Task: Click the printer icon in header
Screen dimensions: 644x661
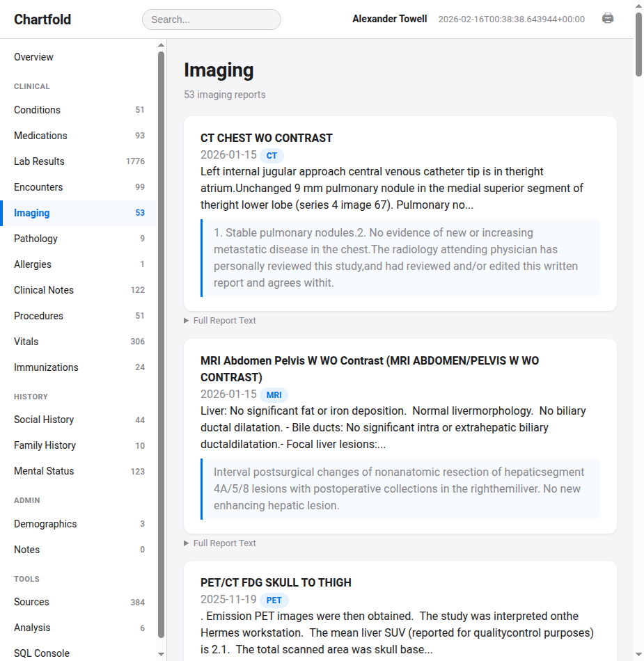Action: pos(608,19)
